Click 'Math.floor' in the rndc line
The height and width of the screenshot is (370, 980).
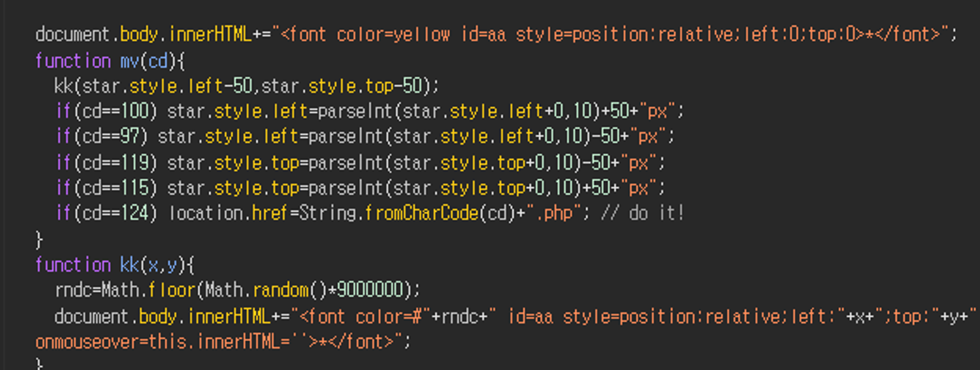pyautogui.click(x=148, y=290)
